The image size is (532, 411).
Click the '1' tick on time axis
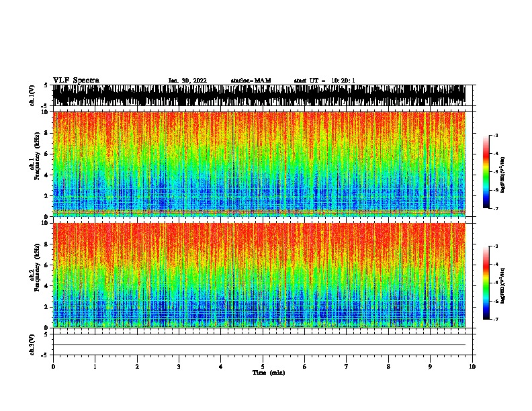[x=95, y=367]
